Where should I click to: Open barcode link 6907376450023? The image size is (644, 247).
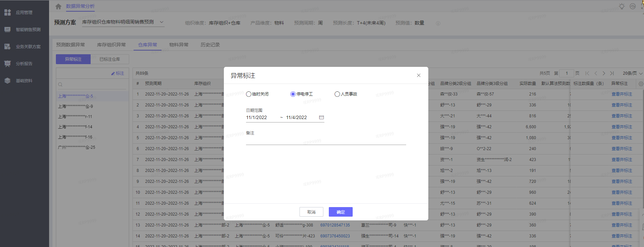(335, 236)
